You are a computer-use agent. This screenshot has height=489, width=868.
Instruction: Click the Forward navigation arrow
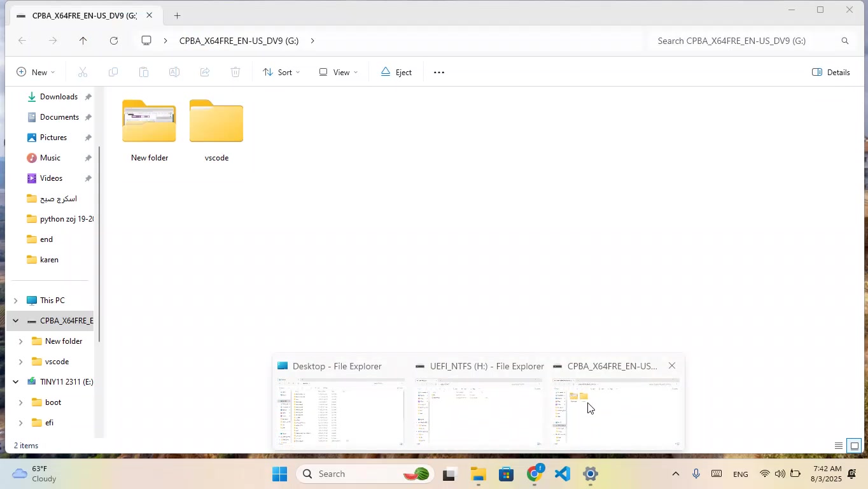point(53,41)
